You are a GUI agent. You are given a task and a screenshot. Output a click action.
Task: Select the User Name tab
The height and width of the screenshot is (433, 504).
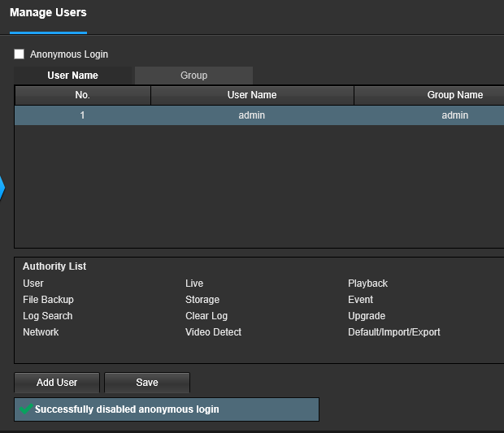pyautogui.click(x=73, y=76)
